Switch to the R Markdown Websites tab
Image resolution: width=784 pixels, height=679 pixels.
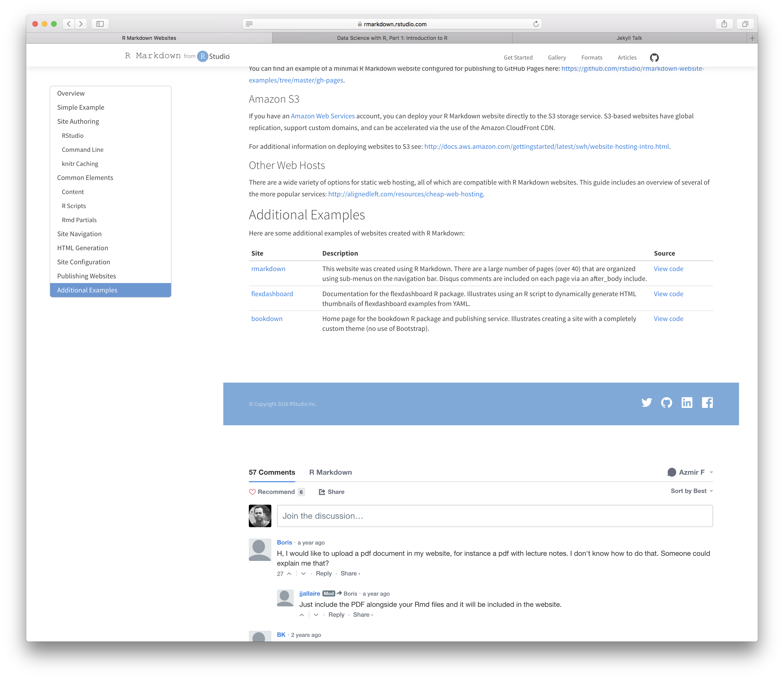[x=149, y=38]
